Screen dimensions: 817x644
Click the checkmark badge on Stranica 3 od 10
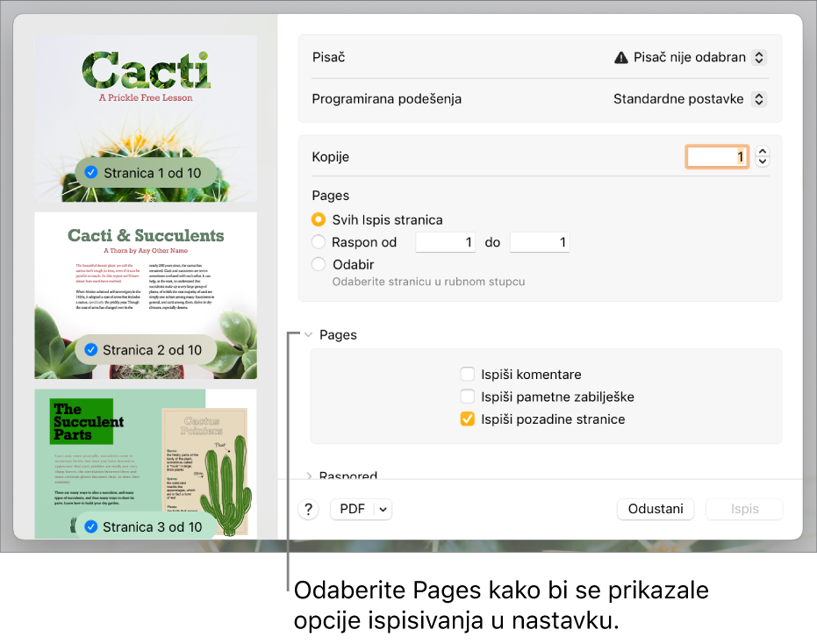point(90,526)
